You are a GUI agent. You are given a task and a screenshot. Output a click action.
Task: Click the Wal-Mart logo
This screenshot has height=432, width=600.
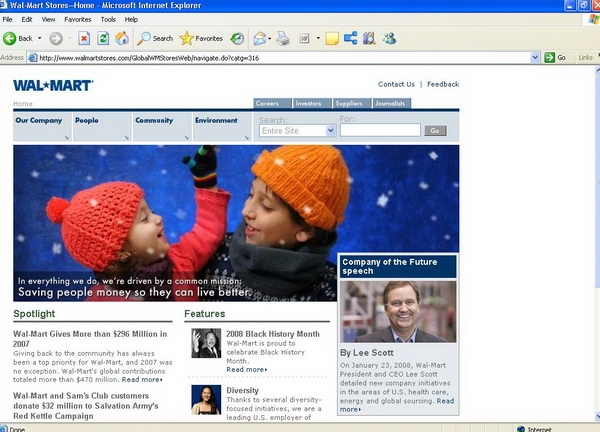53,85
